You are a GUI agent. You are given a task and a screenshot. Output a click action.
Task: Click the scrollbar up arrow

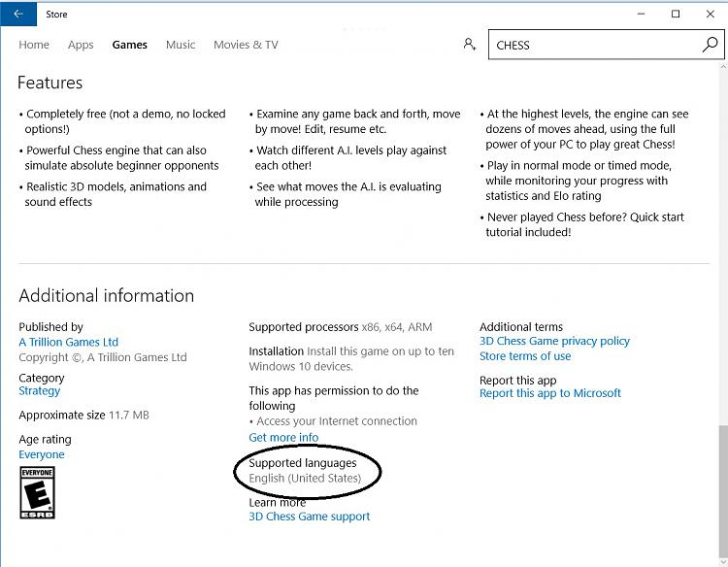723,66
